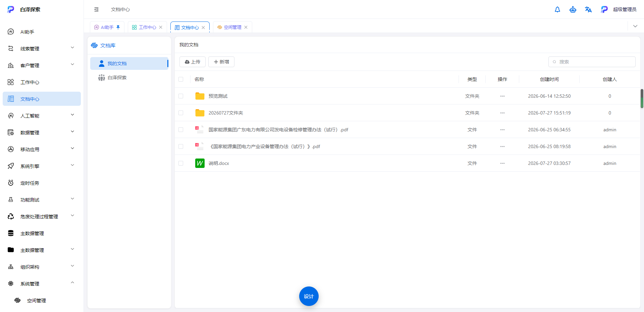Click the pin icon on AI助手 tab
Viewport: 644px width, 312px height.
tap(118, 27)
